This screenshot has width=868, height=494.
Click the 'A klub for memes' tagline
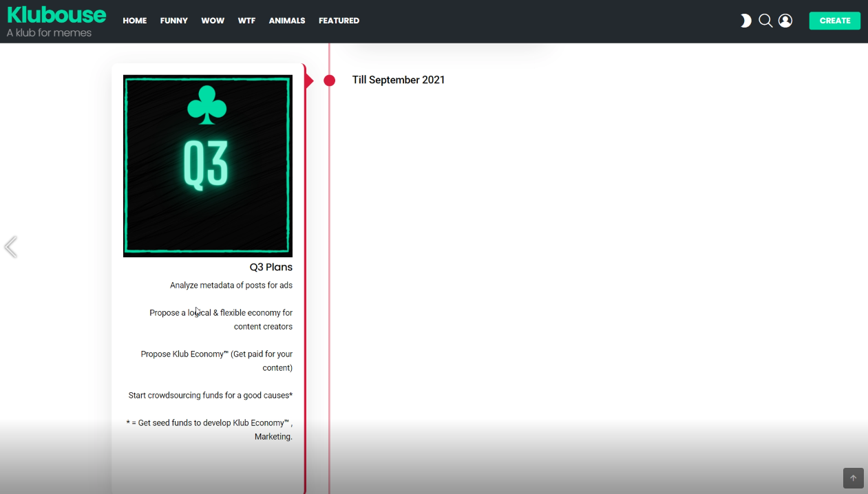pos(49,32)
